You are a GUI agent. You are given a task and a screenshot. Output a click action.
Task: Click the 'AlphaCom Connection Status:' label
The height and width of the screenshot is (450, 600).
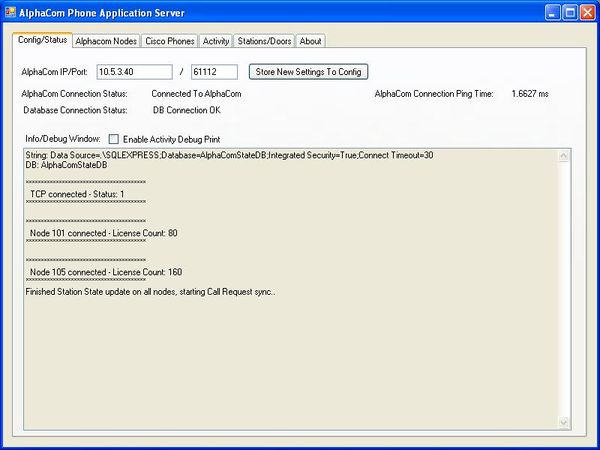tap(75, 94)
